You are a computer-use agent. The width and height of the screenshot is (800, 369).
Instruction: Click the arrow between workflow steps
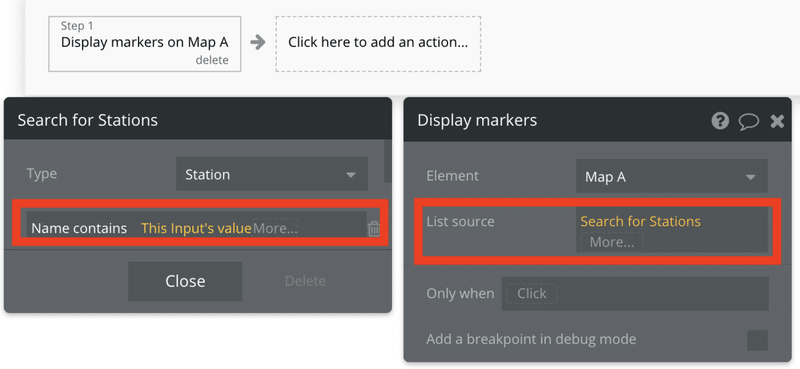pos(258,42)
